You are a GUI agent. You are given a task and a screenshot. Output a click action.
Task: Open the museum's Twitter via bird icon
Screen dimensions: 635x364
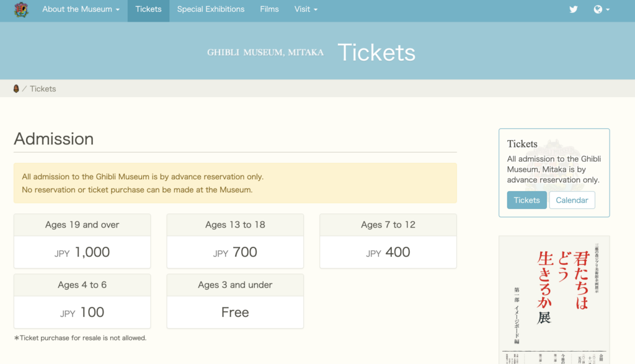point(573,9)
